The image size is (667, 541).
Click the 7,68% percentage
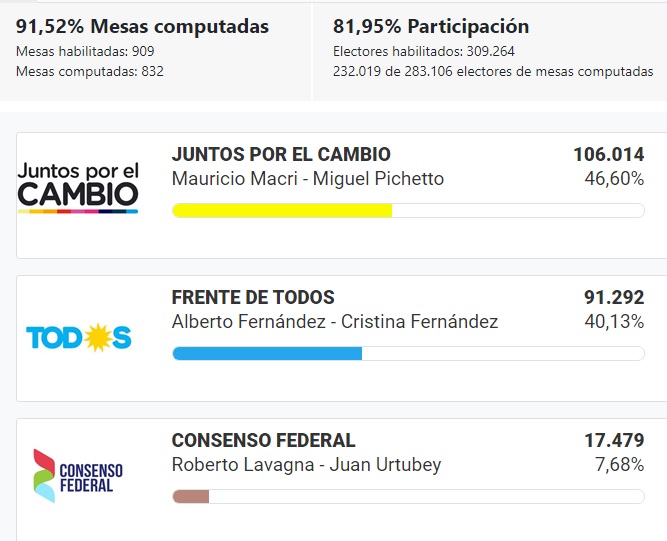(x=620, y=465)
